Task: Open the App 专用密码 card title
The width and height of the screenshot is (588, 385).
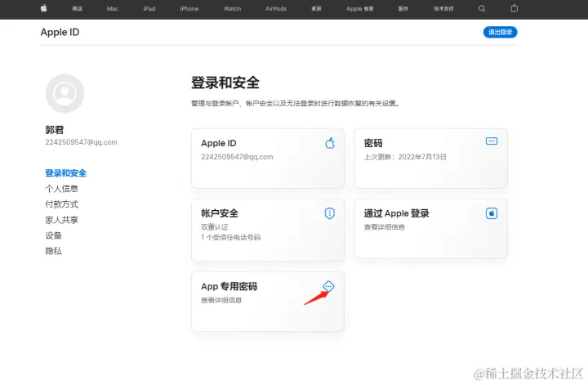Action: point(229,287)
